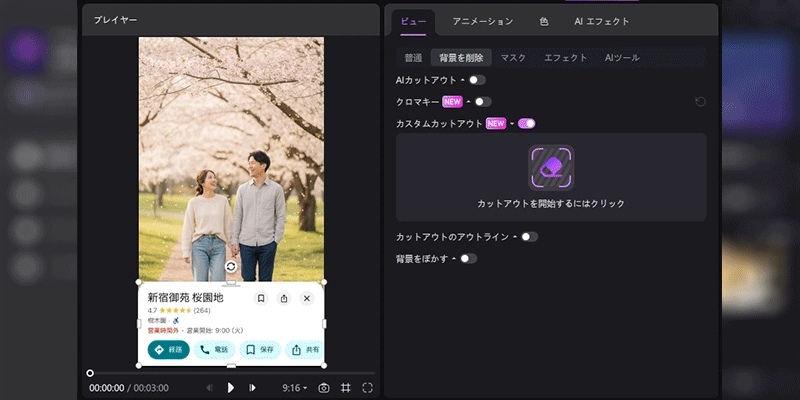Image resolution: width=800 pixels, height=400 pixels.
Task: Click the couple image in the player
Action: (x=231, y=159)
